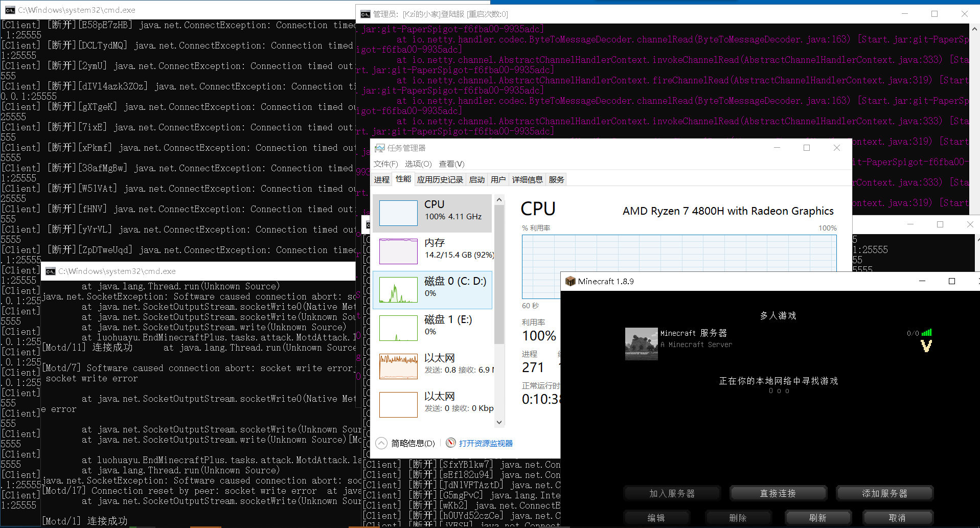
Task: Maximize the admin console window
Action: tap(935, 14)
